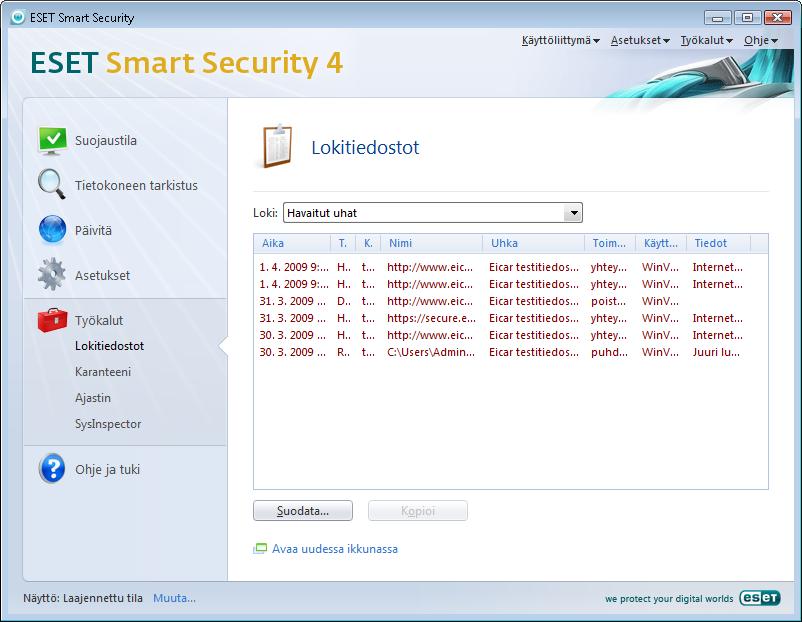802x622 pixels.
Task: Click the Ohje ja tuki question mark icon
Action: 52,469
